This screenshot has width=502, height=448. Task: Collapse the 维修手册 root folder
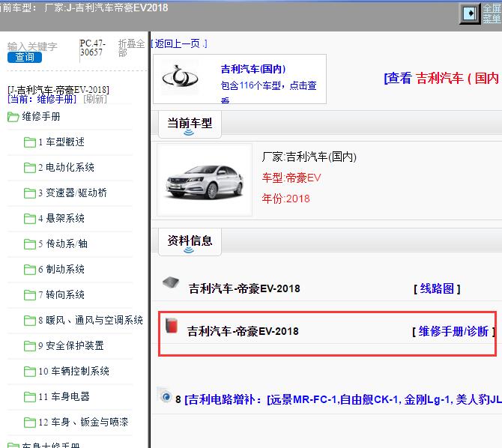13,117
